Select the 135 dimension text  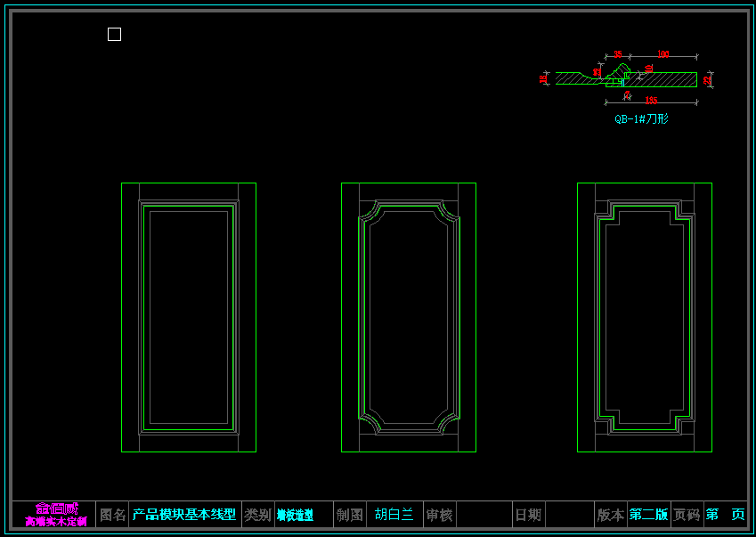tap(651, 102)
